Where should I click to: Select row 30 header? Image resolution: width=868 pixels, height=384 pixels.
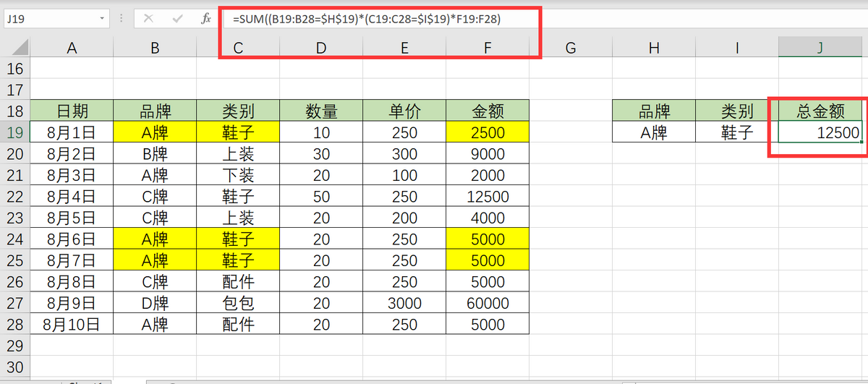(x=15, y=367)
